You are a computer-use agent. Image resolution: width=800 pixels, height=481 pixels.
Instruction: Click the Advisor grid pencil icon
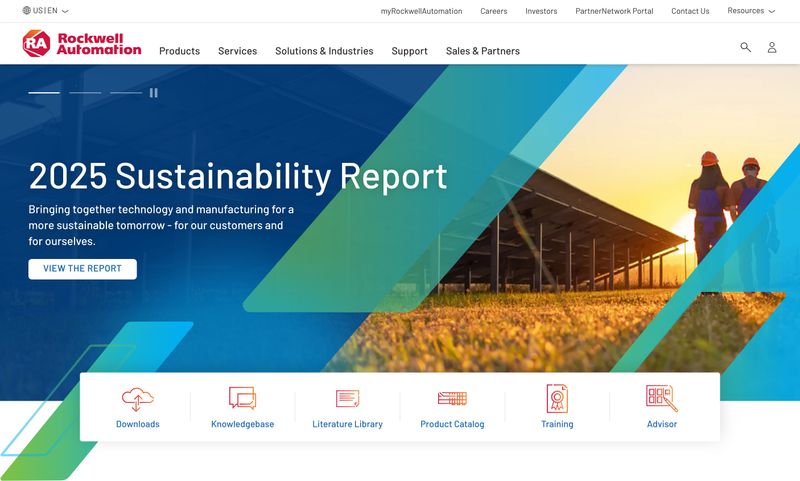click(x=662, y=398)
